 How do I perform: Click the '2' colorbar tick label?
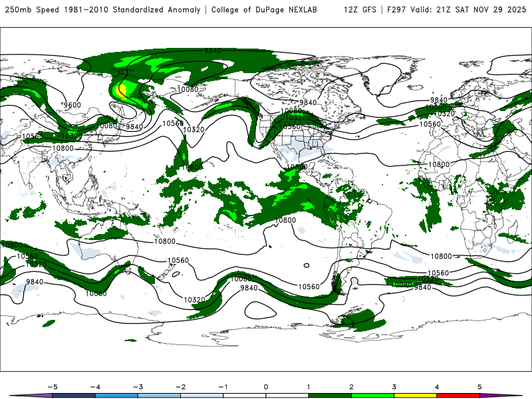tap(352, 387)
